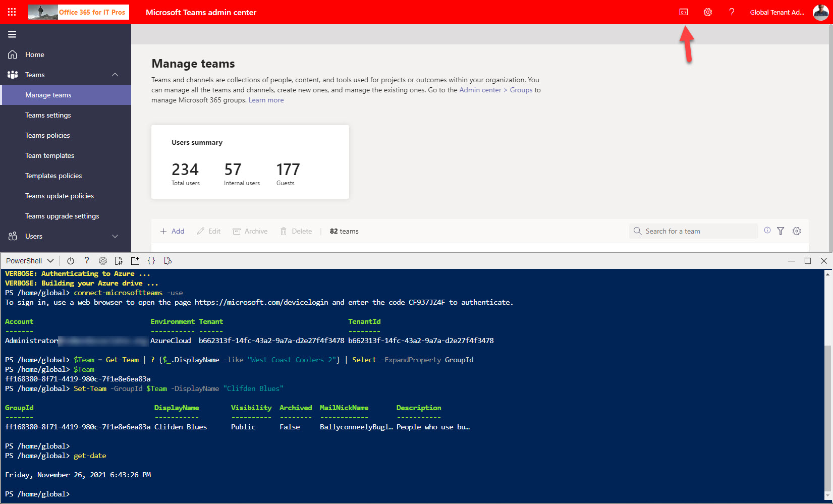The width and height of the screenshot is (833, 504).
Task: Show the info tooltip near team search
Action: tap(767, 231)
